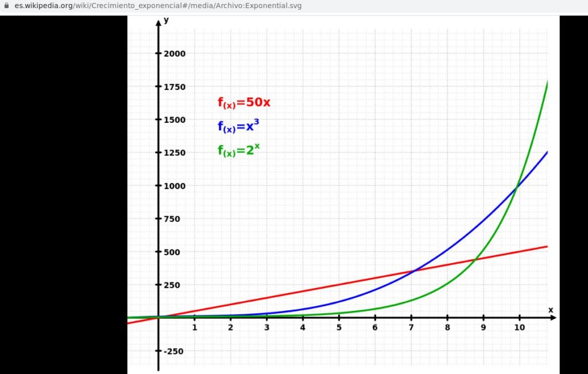Click the y-axis label 1000
Screen dimensions: 588x374
(175, 186)
